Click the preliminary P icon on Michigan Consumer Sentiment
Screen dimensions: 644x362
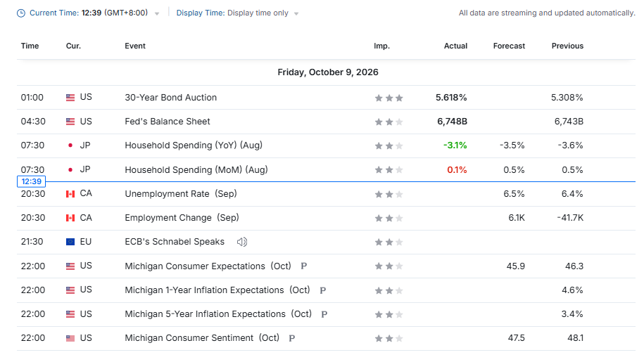pos(291,338)
